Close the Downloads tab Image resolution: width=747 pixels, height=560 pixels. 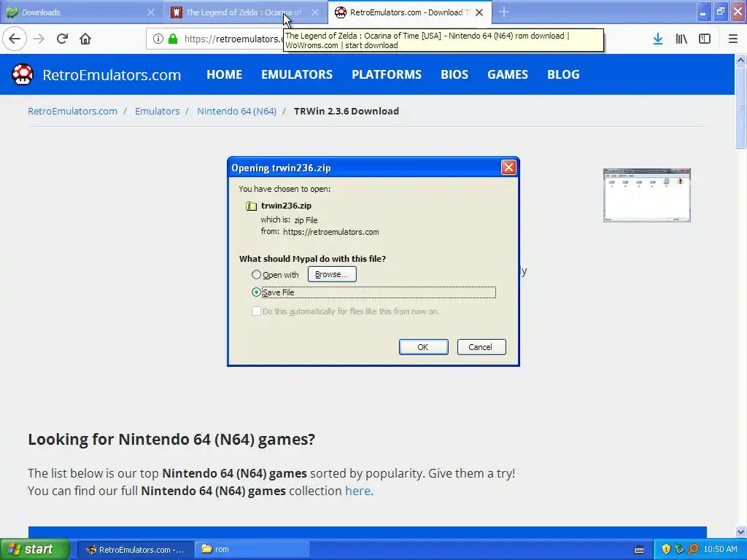pyautogui.click(x=150, y=12)
